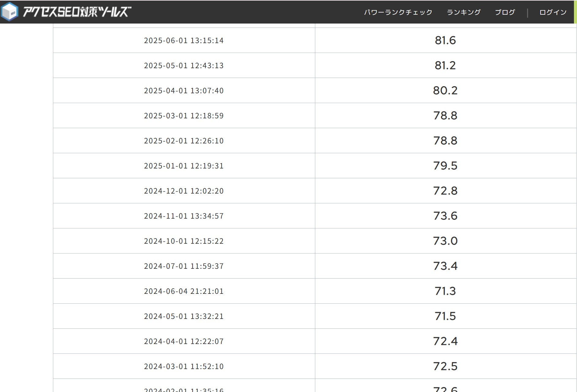Open the ブログ navigation link
This screenshot has width=577, height=392.
505,12
